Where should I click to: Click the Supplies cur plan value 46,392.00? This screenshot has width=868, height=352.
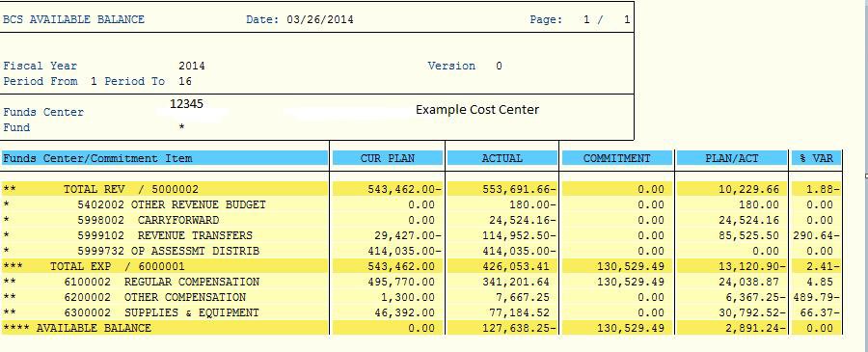[405, 312]
